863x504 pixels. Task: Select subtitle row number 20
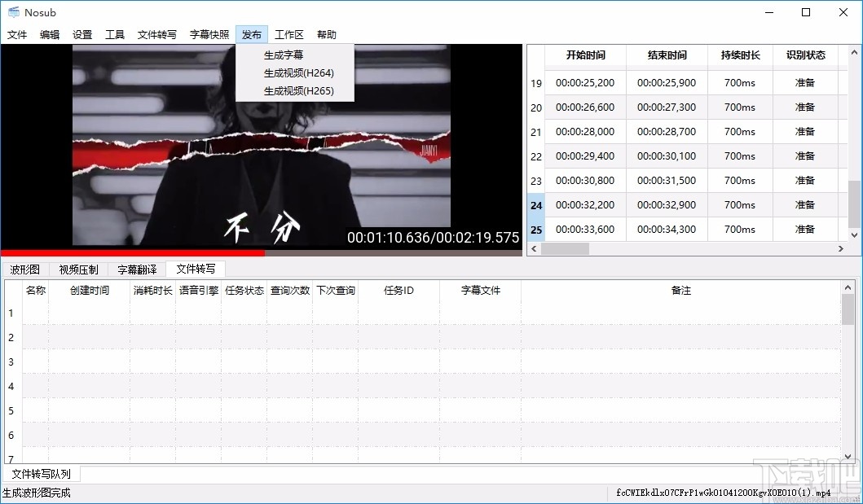click(x=536, y=107)
